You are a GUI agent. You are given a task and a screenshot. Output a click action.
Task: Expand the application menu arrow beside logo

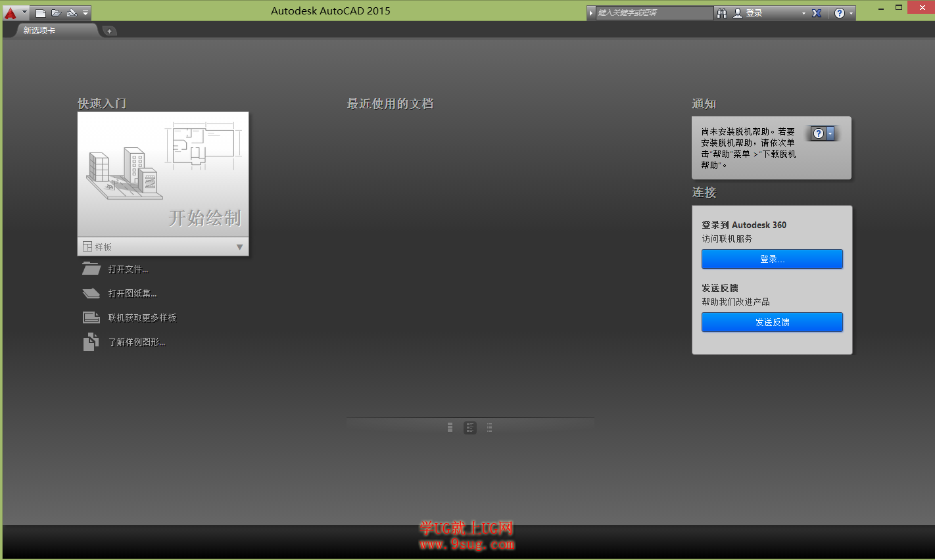coord(25,12)
